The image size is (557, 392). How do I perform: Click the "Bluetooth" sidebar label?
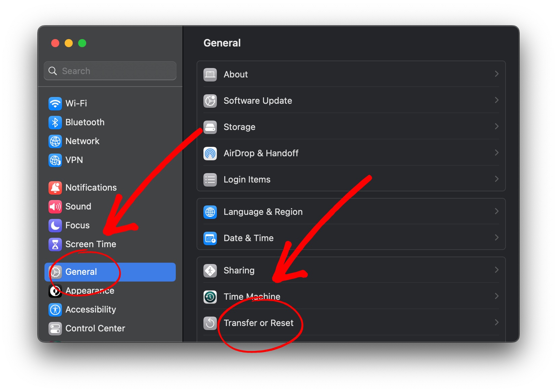coord(85,122)
